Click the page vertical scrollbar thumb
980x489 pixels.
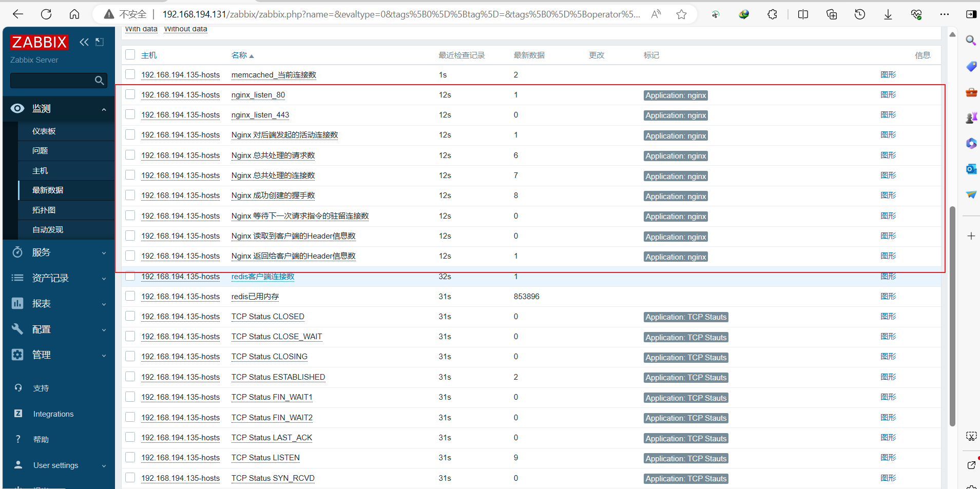click(952, 316)
